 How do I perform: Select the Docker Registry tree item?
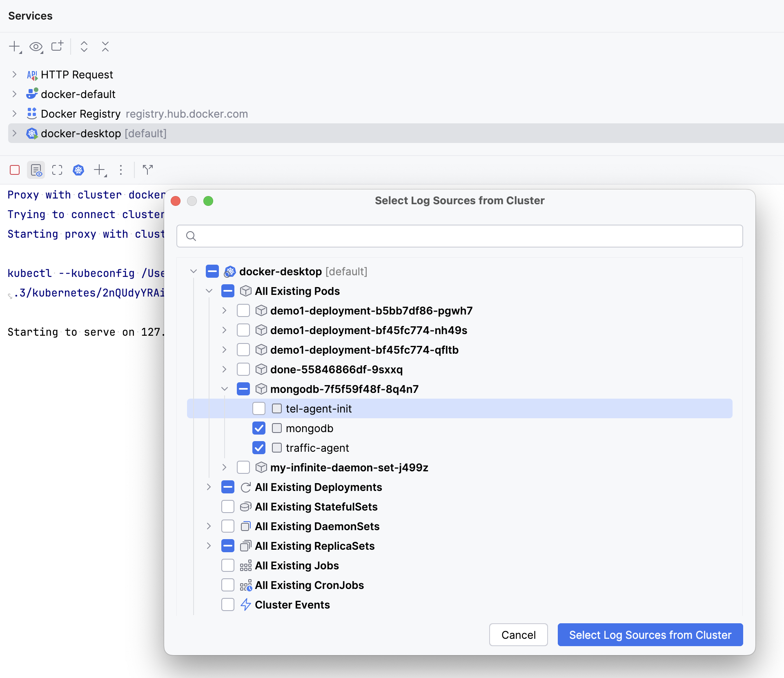coord(80,114)
